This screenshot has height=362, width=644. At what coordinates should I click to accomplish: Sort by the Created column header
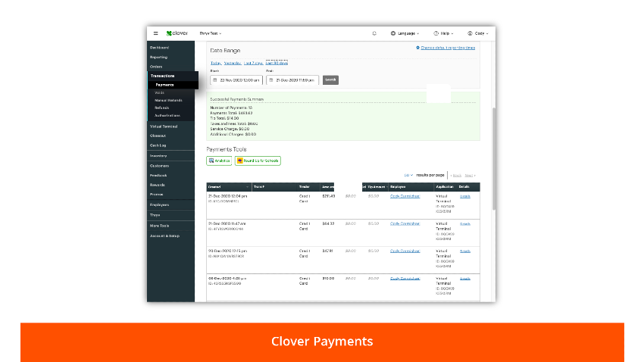tap(227, 186)
